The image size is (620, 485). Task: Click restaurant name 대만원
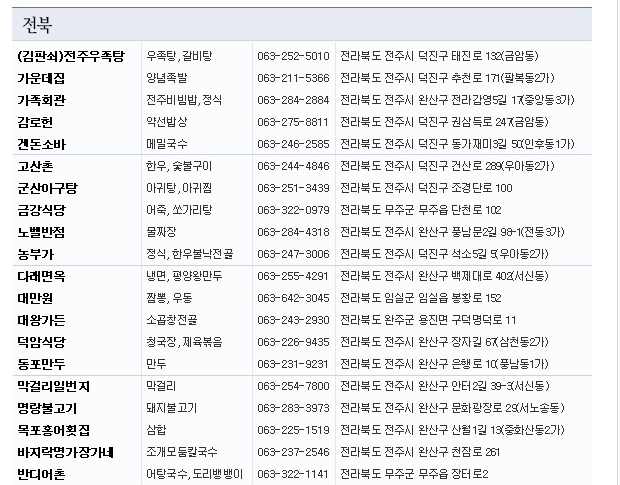click(x=35, y=298)
